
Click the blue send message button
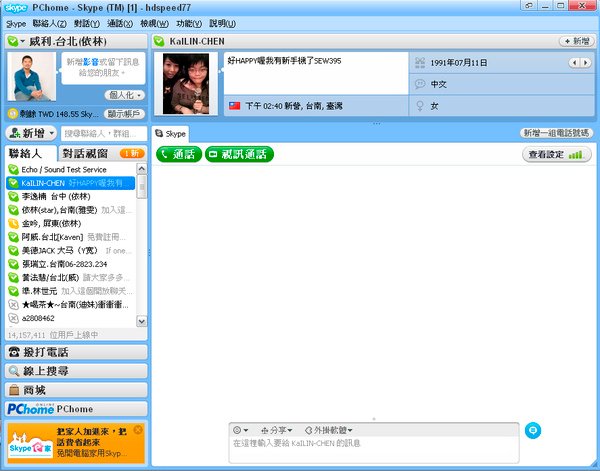[x=533, y=430]
